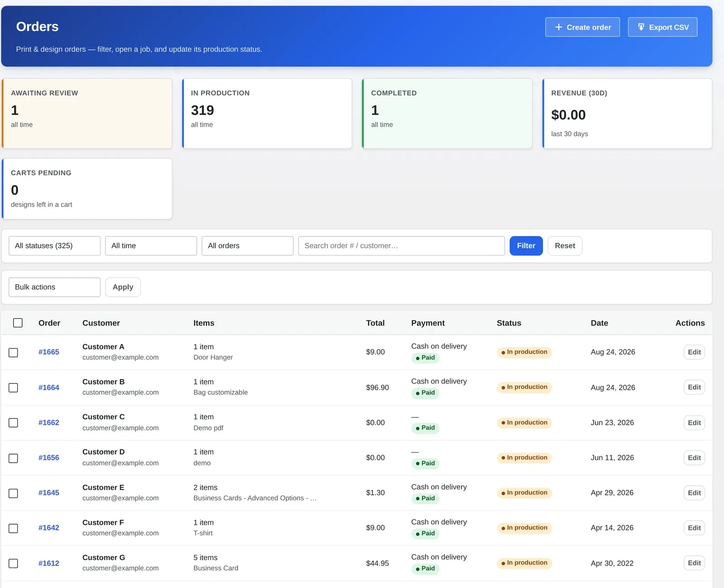Open order link #1662
This screenshot has width=724, height=588.
(49, 422)
